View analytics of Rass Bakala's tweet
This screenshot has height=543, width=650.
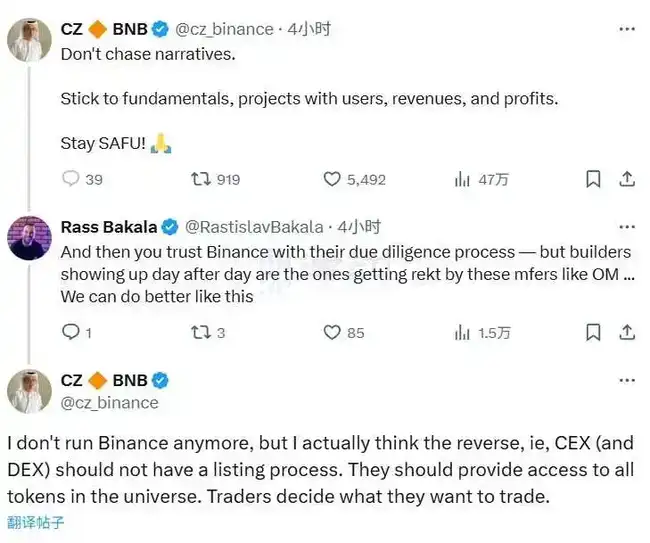click(x=462, y=332)
